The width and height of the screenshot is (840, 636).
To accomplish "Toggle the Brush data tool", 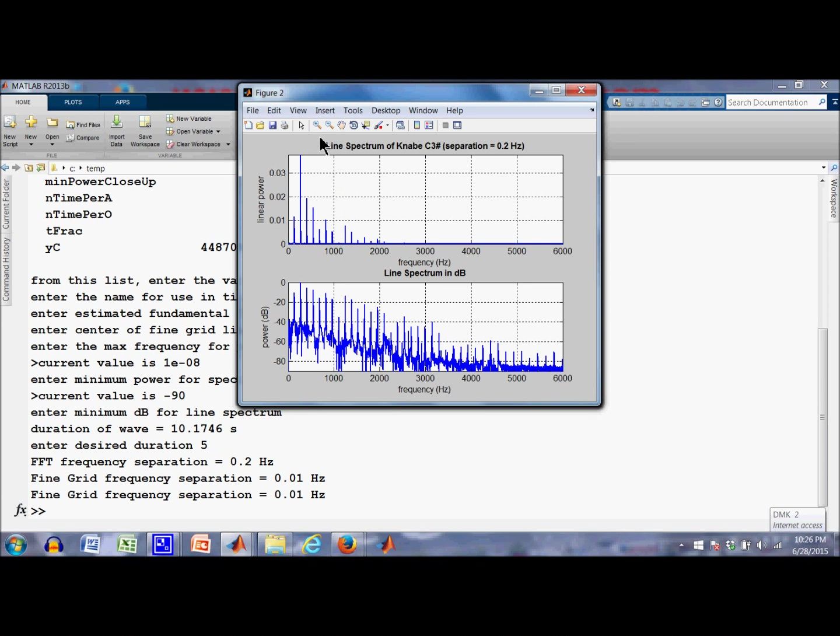I will [x=379, y=125].
